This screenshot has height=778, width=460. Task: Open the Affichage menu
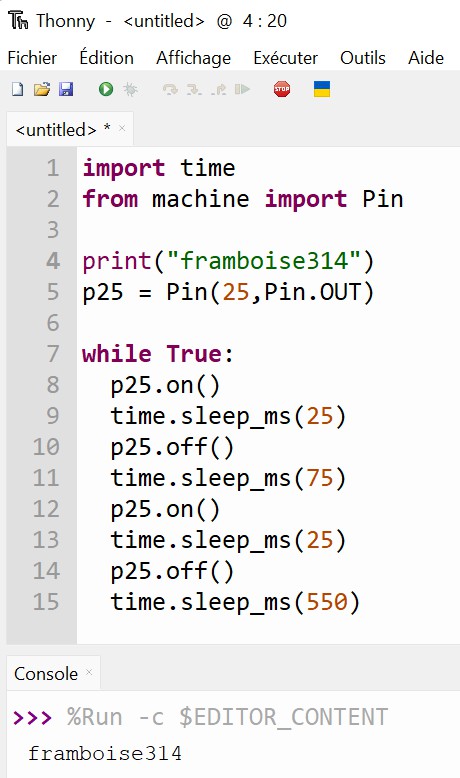tap(194, 58)
